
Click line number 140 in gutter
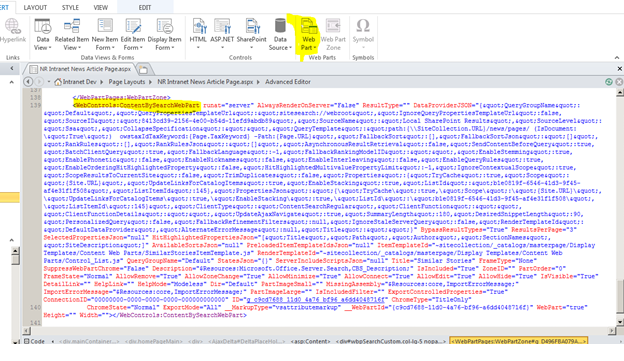click(35, 307)
